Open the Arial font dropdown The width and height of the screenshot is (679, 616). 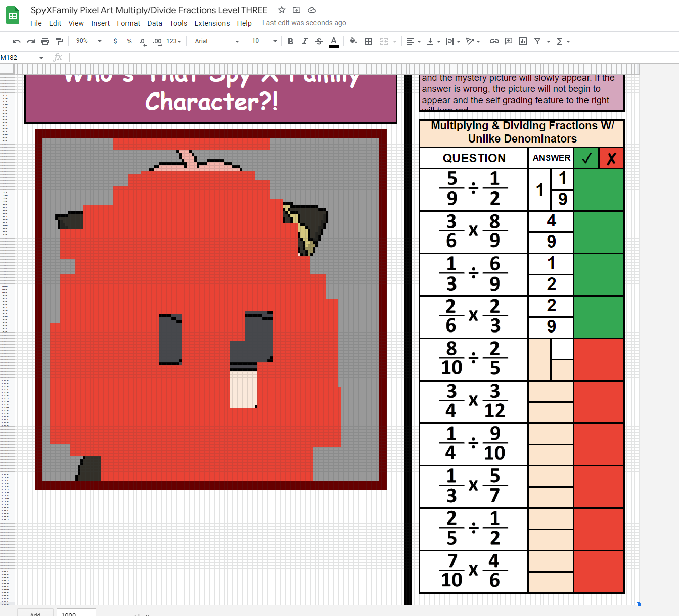click(x=216, y=41)
